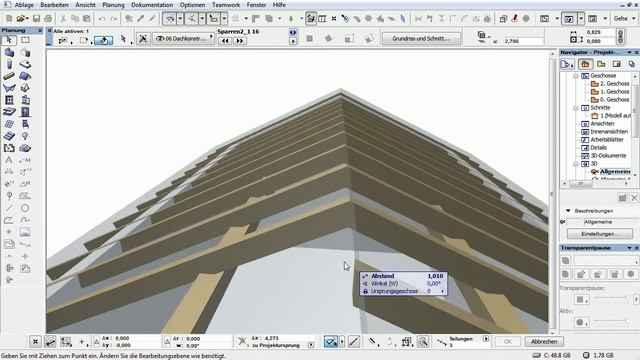
Task: Open the Ansicht menu
Action: [x=85, y=5]
